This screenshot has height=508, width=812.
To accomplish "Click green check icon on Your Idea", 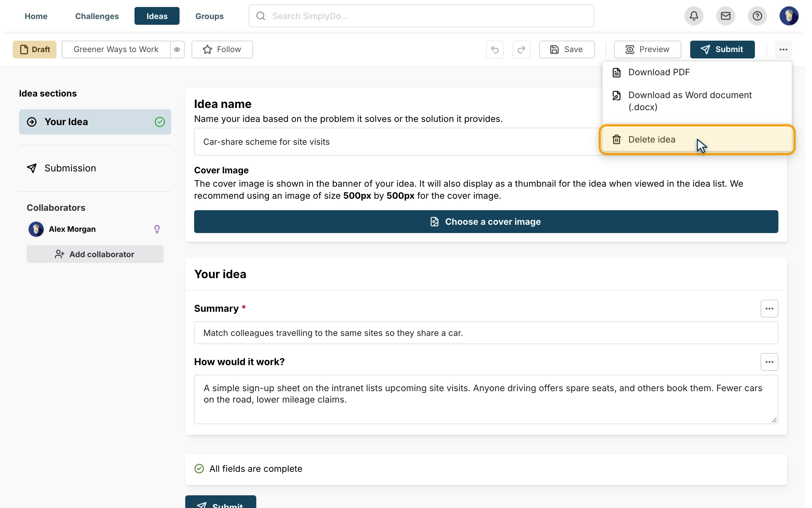I will [160, 122].
